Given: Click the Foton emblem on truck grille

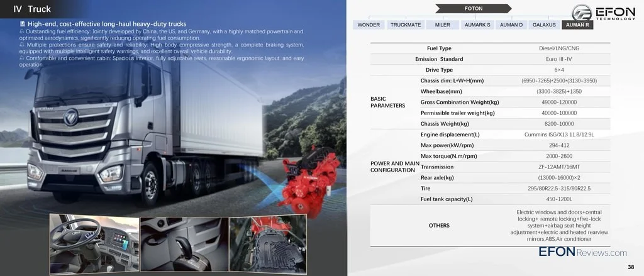Looking at the screenshot, I should [x=71, y=117].
